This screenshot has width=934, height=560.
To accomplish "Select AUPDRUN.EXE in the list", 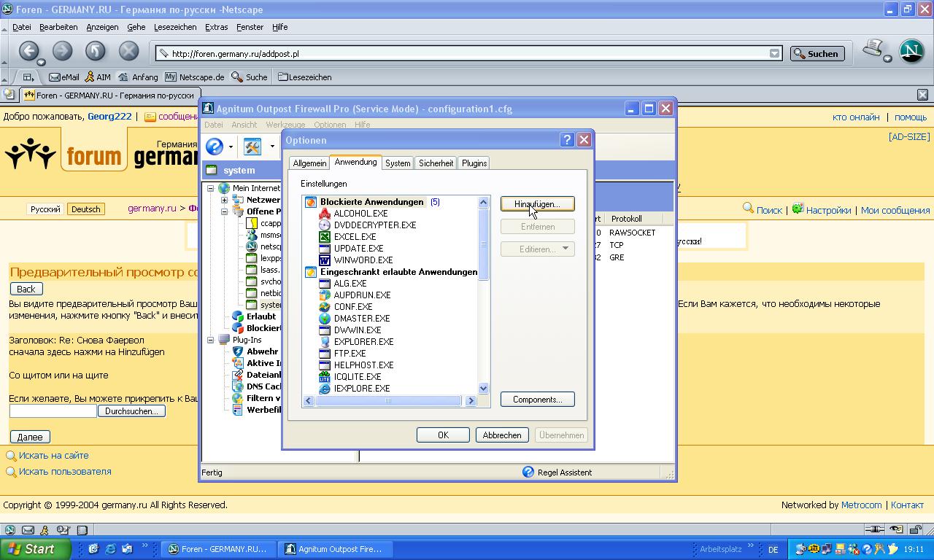I will (362, 295).
